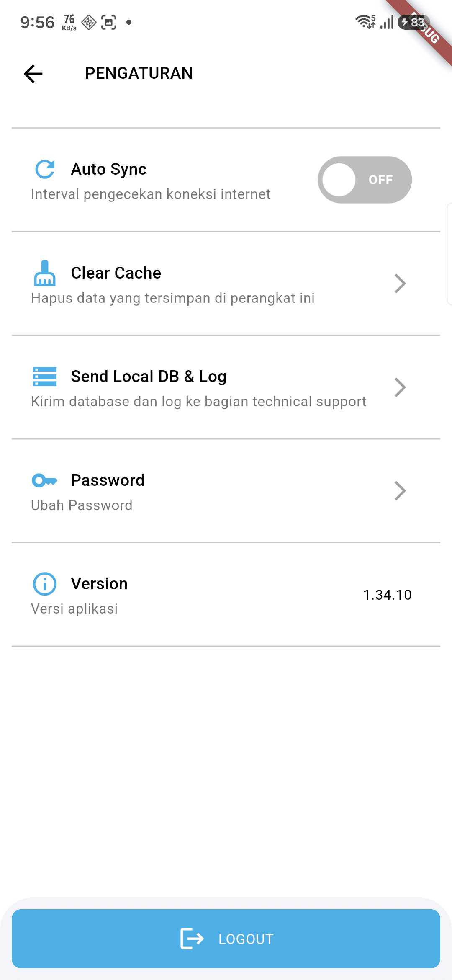Viewport: 452px width, 980px height.
Task: Tap the Ubah Password subtitle text
Action: [82, 505]
